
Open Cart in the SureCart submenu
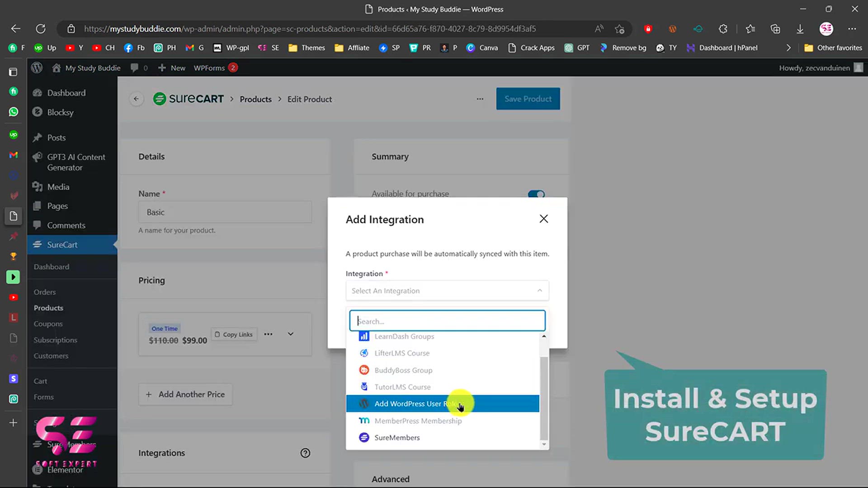40,381
